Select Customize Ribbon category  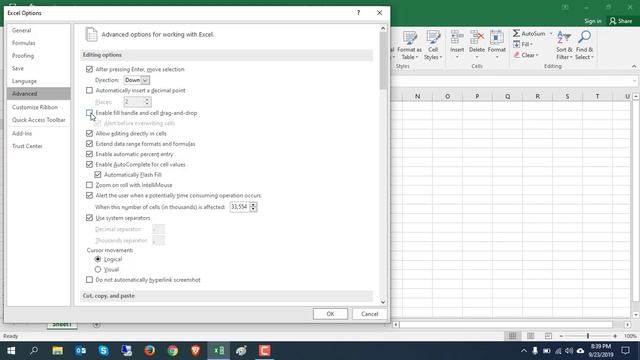(38, 107)
